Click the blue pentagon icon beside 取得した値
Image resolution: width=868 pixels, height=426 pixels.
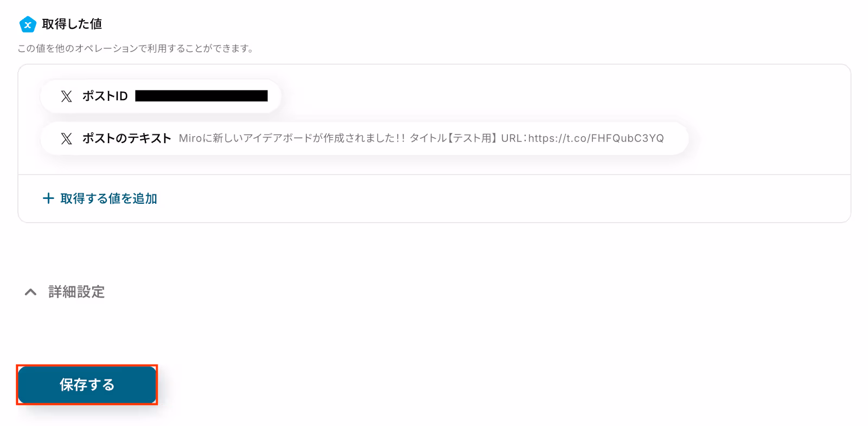[x=28, y=24]
